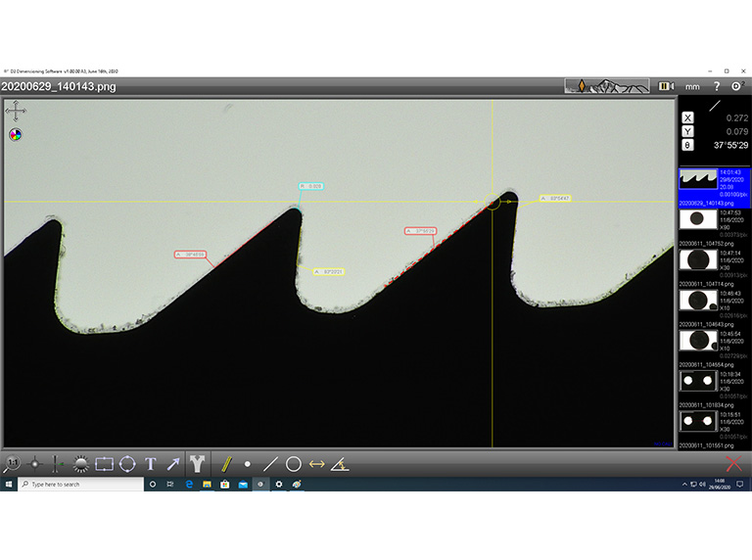Select the rectangle region tool
This screenshot has height=560, width=752.
(104, 464)
